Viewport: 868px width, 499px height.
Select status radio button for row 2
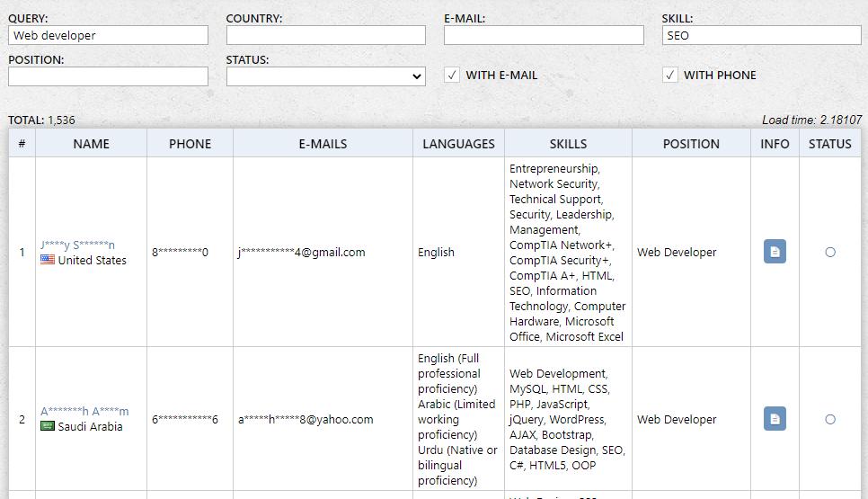pyautogui.click(x=830, y=419)
